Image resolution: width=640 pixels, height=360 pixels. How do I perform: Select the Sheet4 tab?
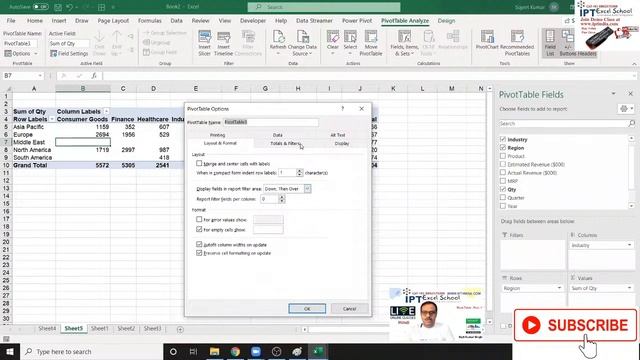(x=47, y=329)
